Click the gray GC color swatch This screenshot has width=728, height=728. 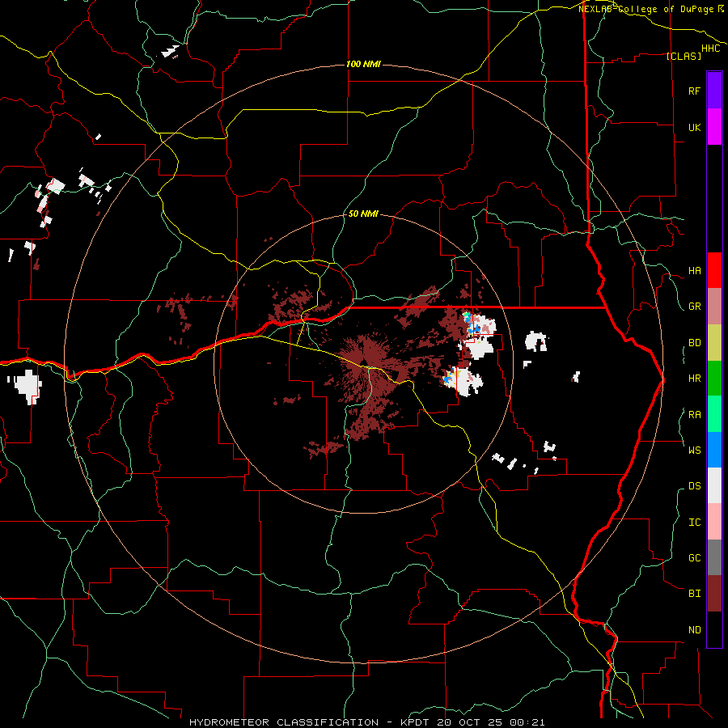pos(714,557)
